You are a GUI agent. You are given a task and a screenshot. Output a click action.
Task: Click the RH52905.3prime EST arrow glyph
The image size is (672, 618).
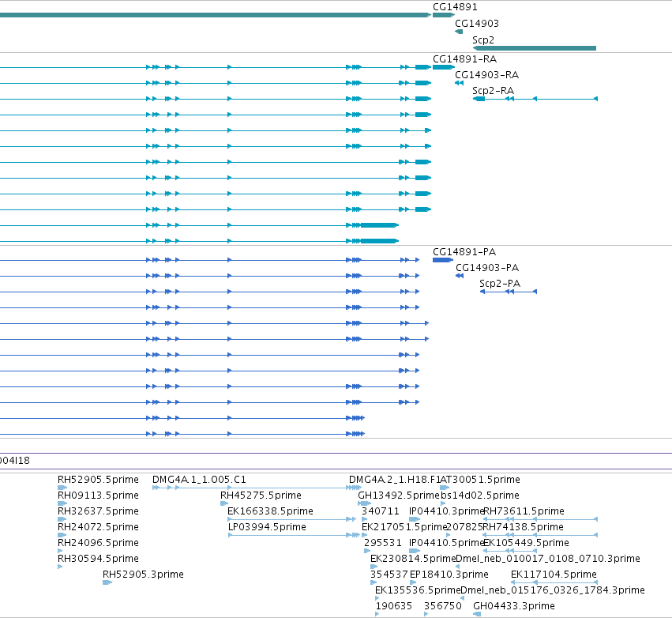(107, 582)
